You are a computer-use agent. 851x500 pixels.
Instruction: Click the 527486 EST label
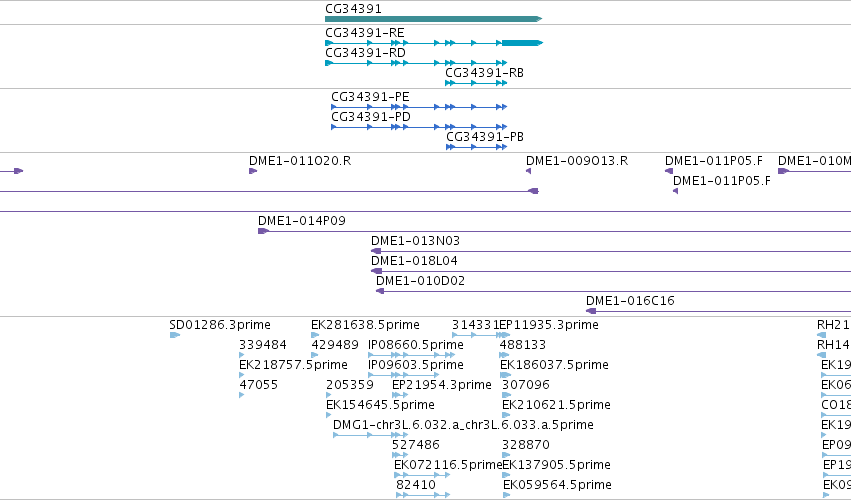(416, 445)
